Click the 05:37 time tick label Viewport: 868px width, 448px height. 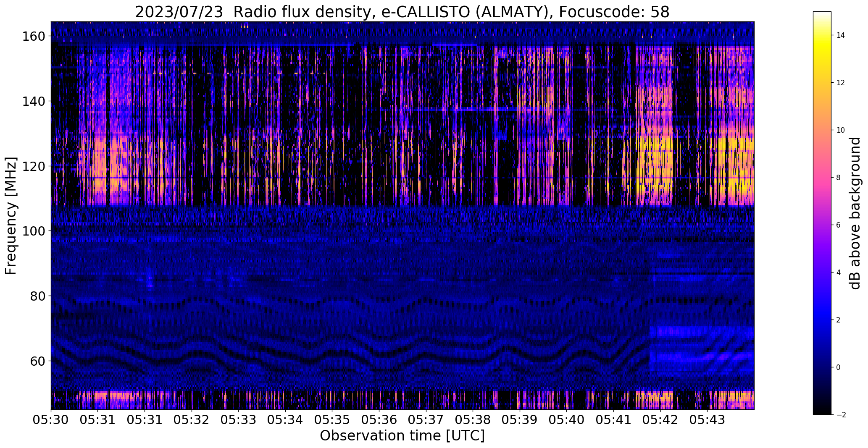[x=426, y=420]
